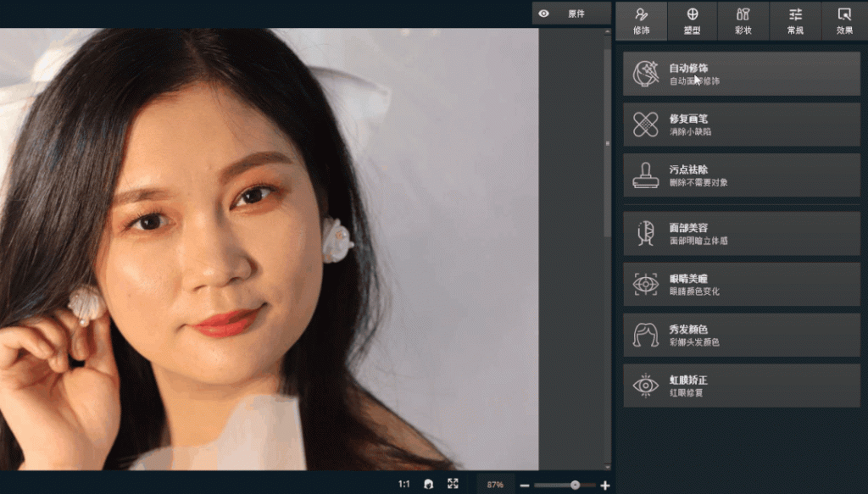Pick the 污点祛除 stamp tool icon
The image size is (868, 494).
point(646,175)
